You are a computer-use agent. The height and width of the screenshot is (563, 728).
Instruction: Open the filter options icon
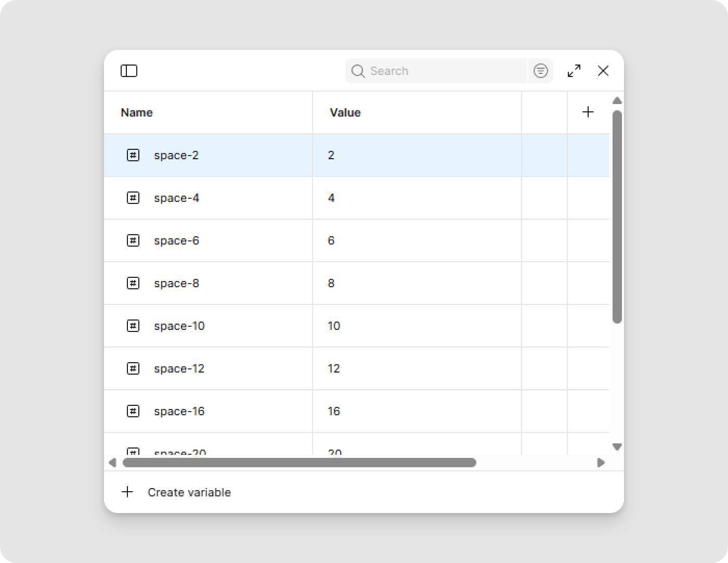pos(541,71)
